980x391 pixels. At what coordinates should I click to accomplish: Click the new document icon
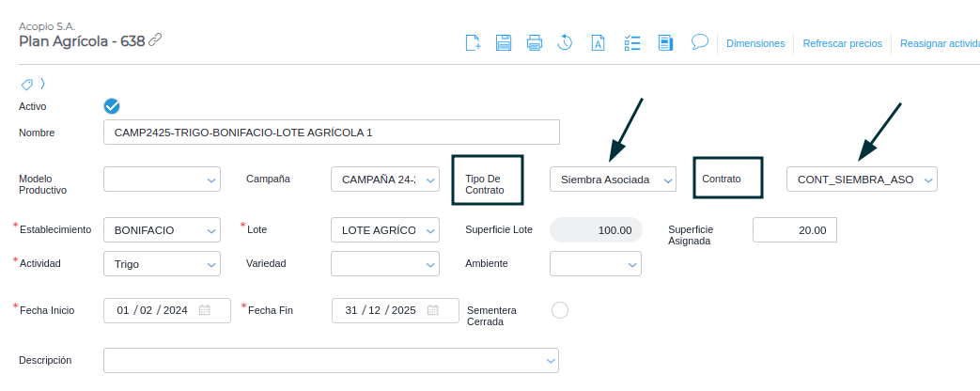tap(474, 42)
